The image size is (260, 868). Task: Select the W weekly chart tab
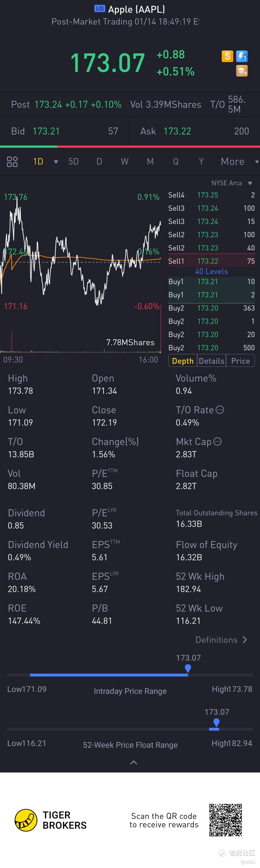click(x=124, y=162)
